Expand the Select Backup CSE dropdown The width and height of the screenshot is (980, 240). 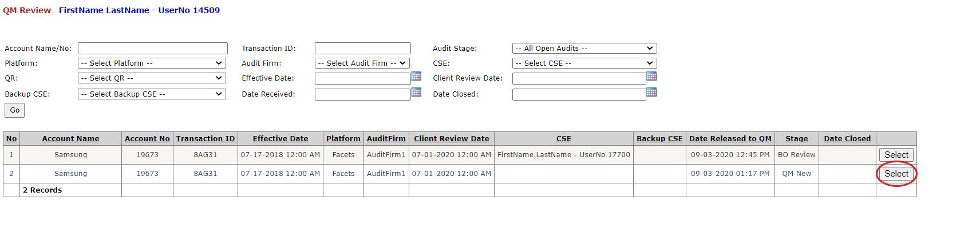tap(152, 94)
